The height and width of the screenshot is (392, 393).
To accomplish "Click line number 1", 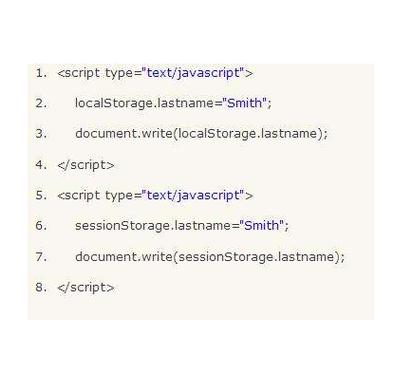I will [x=41, y=73].
